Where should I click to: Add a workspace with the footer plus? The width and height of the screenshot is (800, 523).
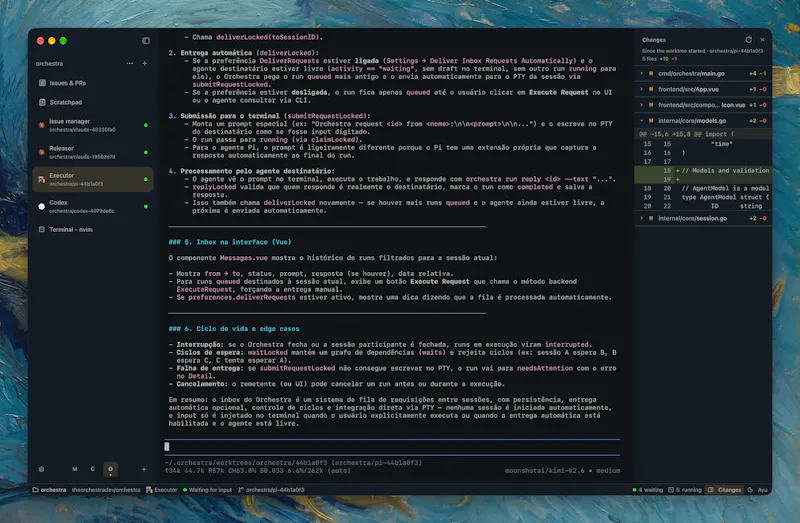tap(144, 469)
